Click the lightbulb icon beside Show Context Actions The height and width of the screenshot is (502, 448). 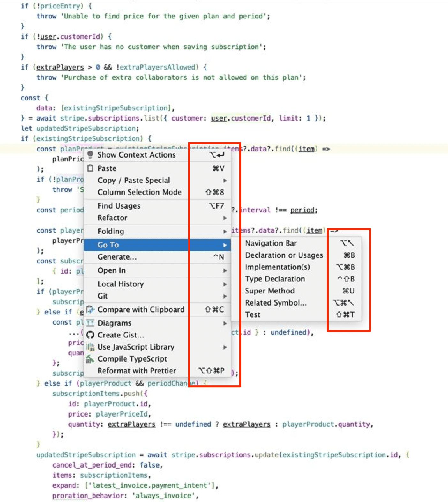coord(90,155)
